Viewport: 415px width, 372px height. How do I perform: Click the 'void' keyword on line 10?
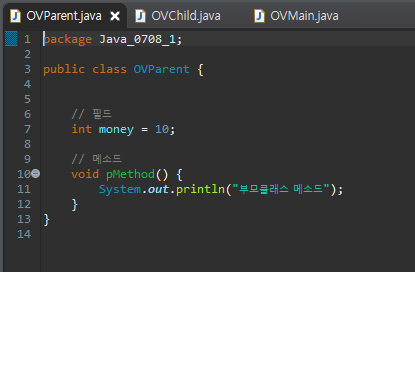[85, 174]
